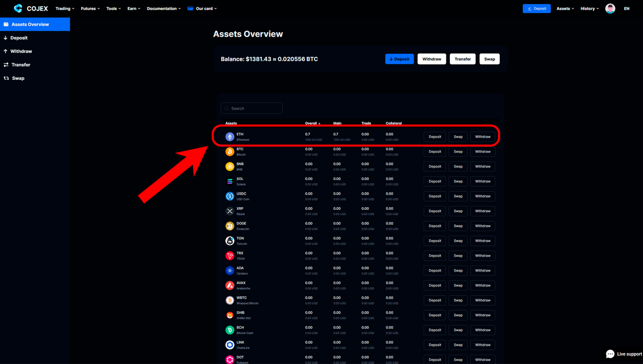
Task: Click the Toncoin icon
Action: pyautogui.click(x=230, y=241)
